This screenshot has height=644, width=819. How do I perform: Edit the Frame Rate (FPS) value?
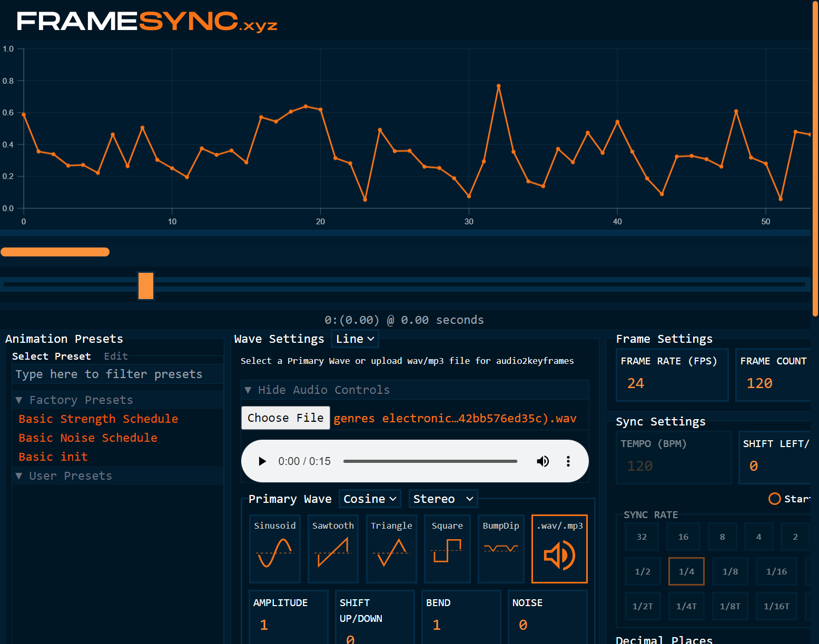point(672,383)
